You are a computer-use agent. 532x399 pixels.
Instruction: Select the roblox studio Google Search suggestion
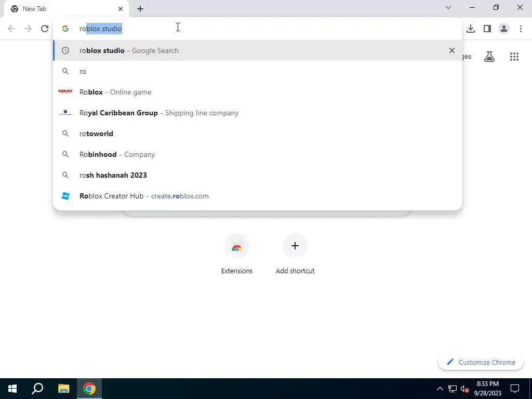(258, 50)
